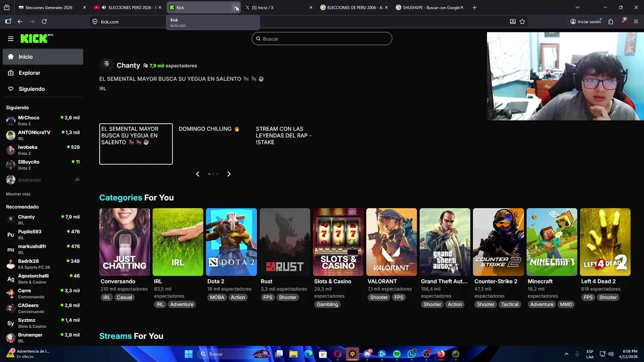Open Carre recommended channel
The height and width of the screenshot is (362, 644).
pos(43,294)
